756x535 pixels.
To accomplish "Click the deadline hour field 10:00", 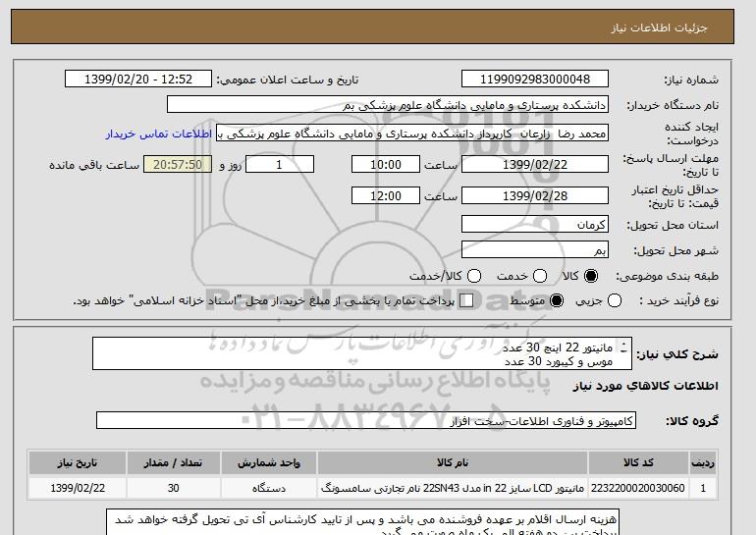I will coord(386,164).
